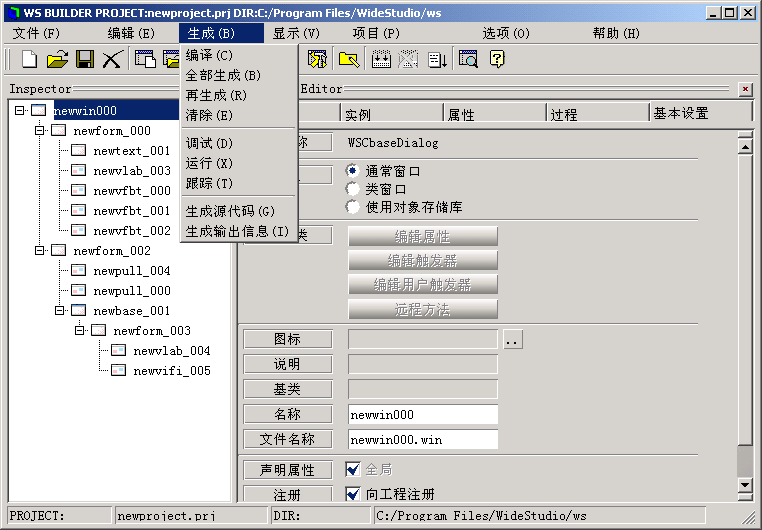The width and height of the screenshot is (762, 530).
Task: Switch to the 过程 tab
Action: [597, 115]
